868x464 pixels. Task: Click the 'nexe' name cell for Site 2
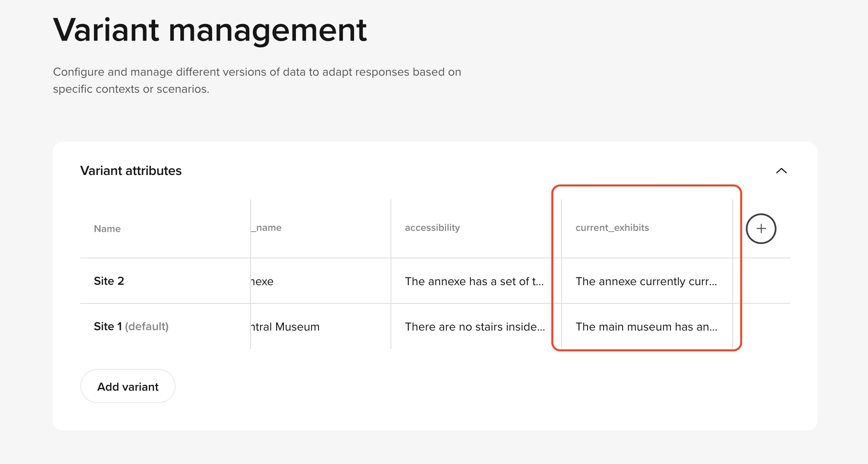point(263,281)
